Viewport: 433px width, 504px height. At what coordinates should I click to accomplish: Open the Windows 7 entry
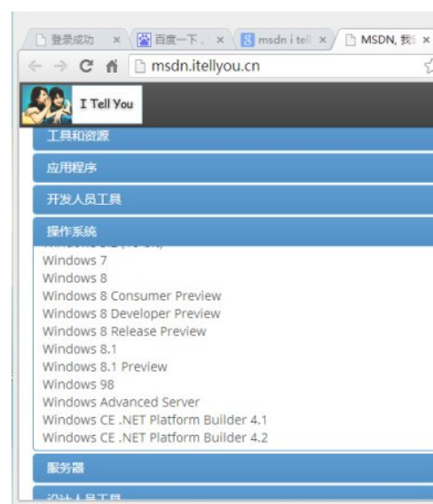[75, 260]
